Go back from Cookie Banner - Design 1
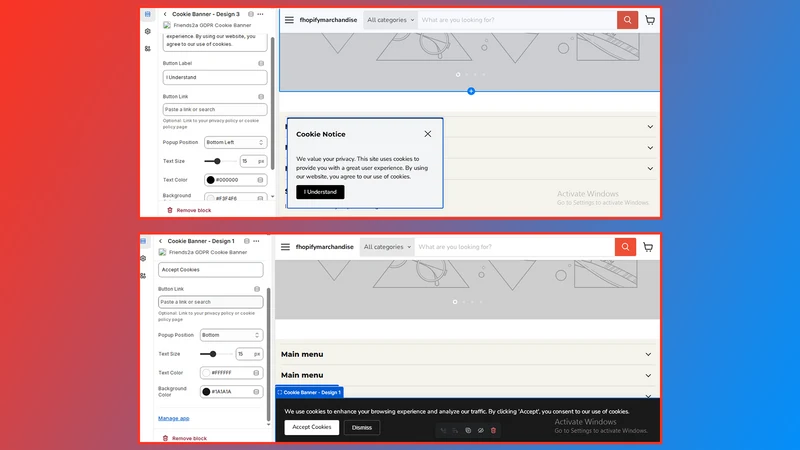800x450 pixels. 160,241
